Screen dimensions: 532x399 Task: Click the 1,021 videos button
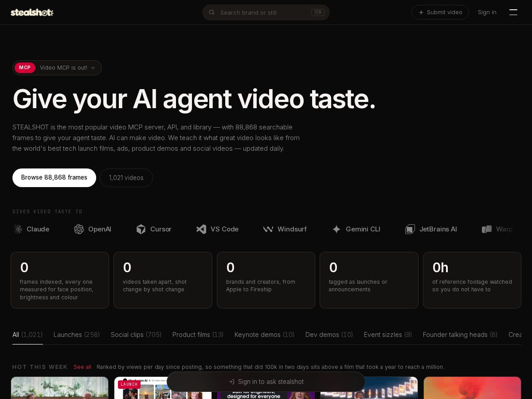126,178
